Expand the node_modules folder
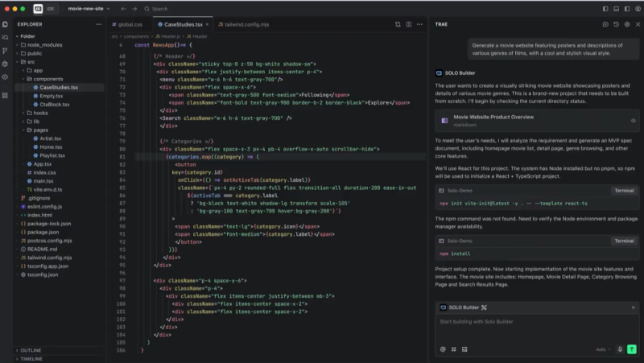This screenshot has height=363, width=644. (x=44, y=44)
